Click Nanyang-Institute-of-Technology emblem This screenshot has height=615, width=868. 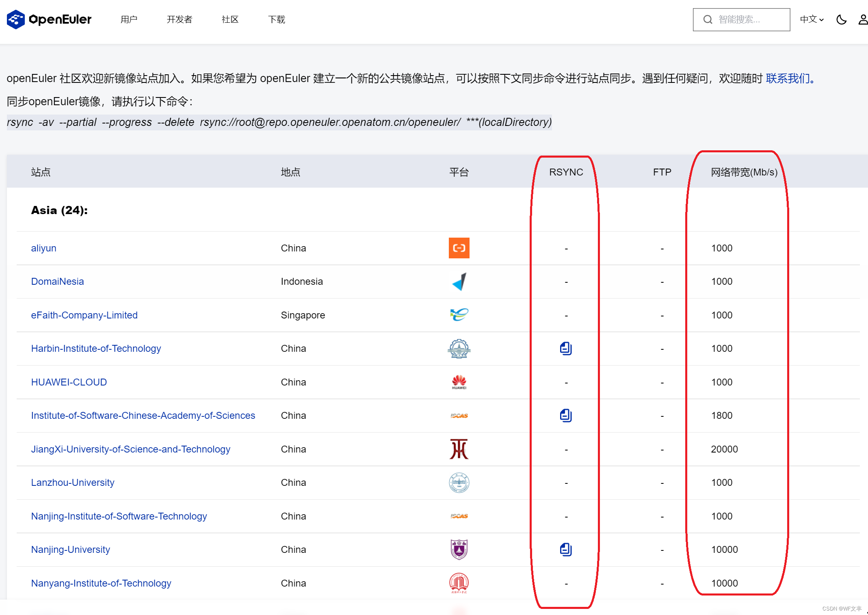pyautogui.click(x=459, y=583)
